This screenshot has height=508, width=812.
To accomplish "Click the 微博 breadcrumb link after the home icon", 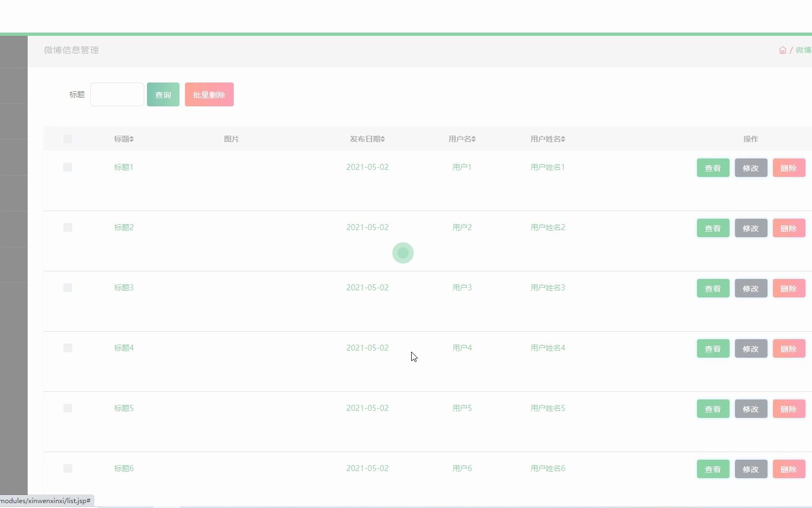I will coord(803,50).
